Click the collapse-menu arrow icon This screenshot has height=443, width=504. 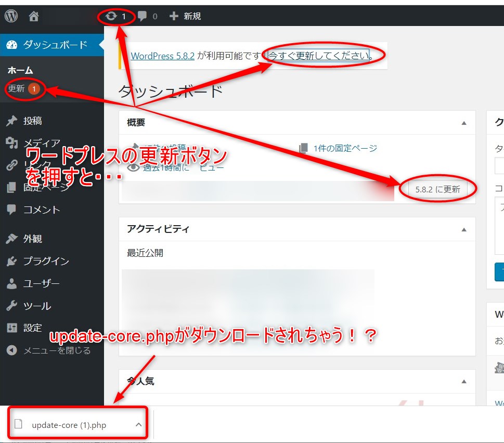coord(12,350)
